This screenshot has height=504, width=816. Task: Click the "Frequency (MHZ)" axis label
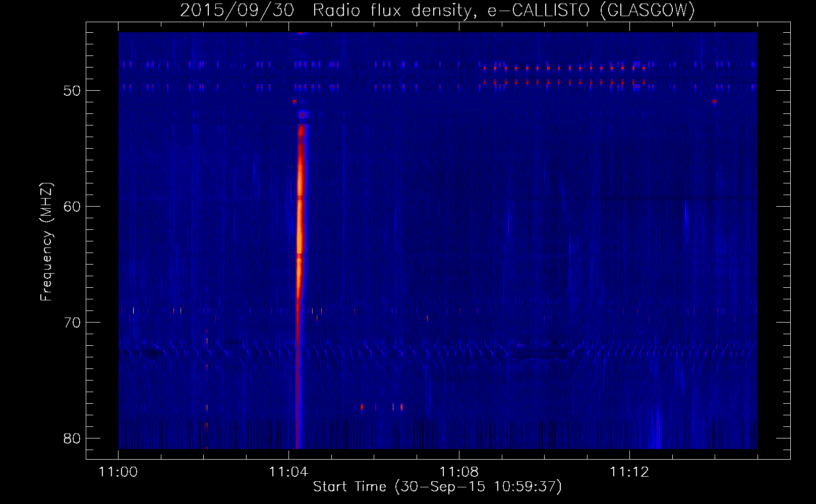click(x=46, y=242)
